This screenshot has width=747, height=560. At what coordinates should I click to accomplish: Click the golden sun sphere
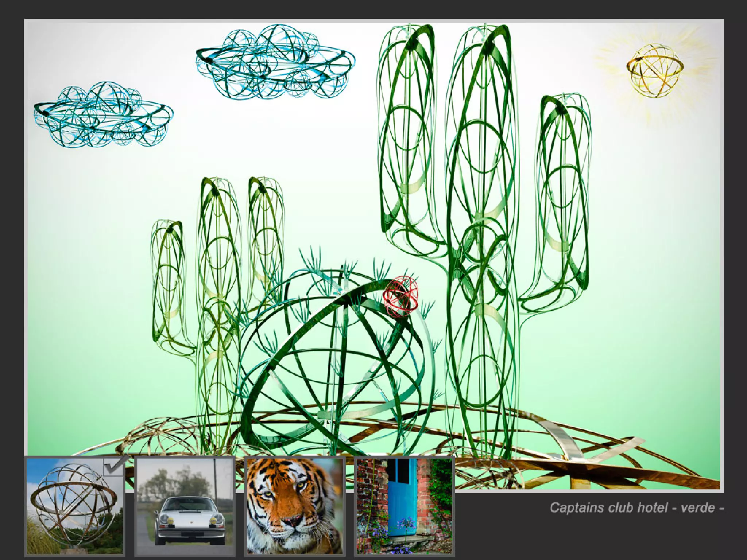(655, 70)
